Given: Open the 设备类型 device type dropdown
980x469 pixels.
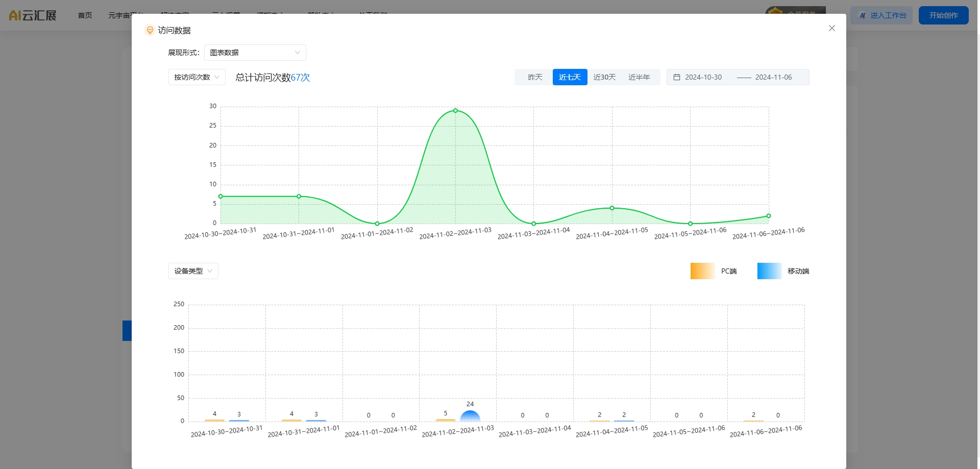Looking at the screenshot, I should [193, 271].
